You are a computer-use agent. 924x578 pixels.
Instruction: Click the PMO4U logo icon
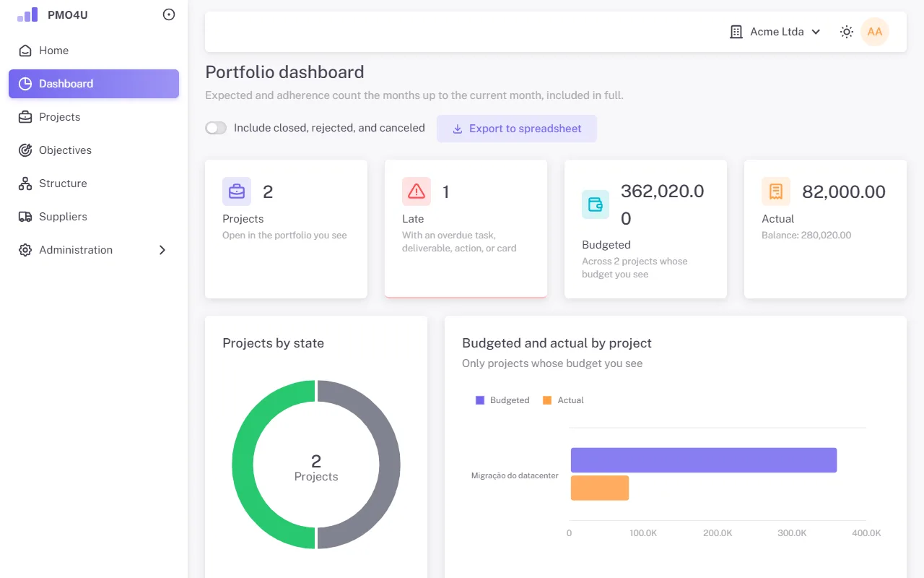click(27, 14)
